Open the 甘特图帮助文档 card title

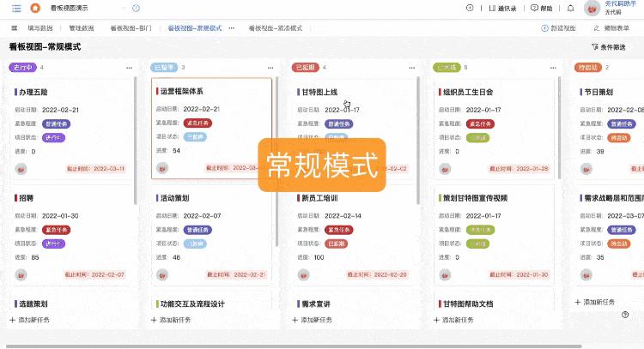468,304
